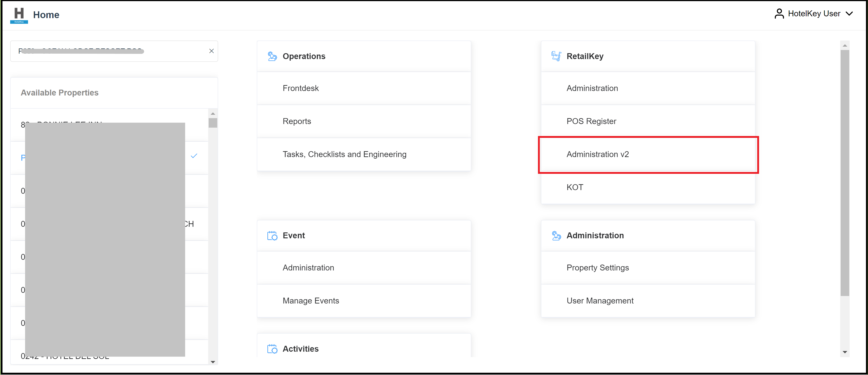The height and width of the screenshot is (375, 868).
Task: Switch to the Frontdesk section under Operations
Action: [x=300, y=88]
